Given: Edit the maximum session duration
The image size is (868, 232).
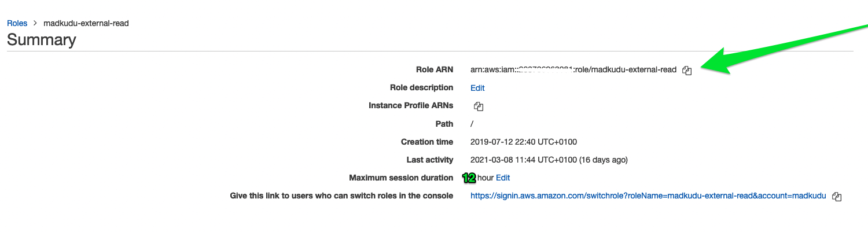Looking at the screenshot, I should 503,178.
